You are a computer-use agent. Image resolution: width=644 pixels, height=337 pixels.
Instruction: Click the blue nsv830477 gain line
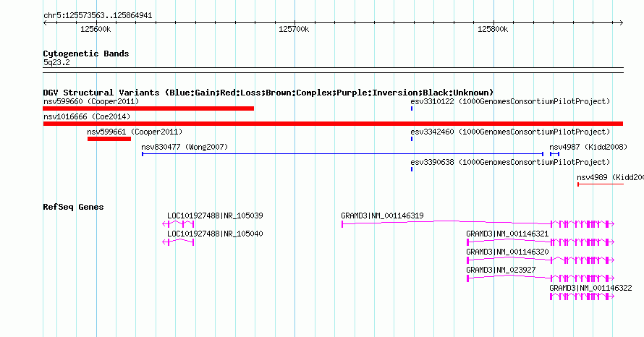(343, 154)
